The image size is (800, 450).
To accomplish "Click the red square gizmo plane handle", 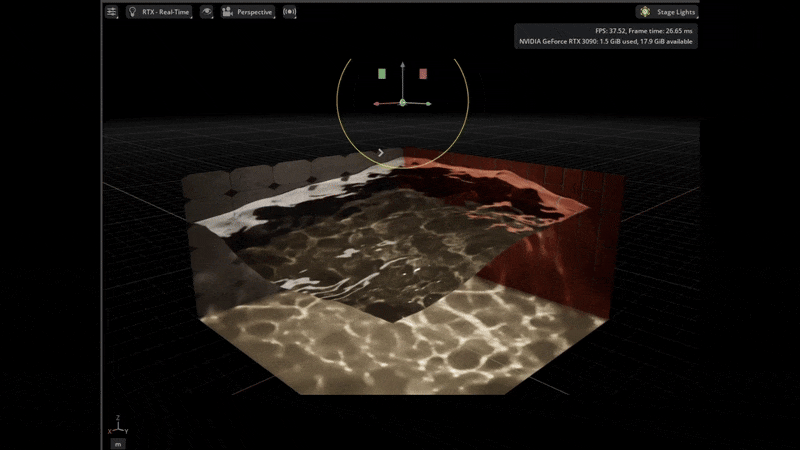I will [x=423, y=74].
